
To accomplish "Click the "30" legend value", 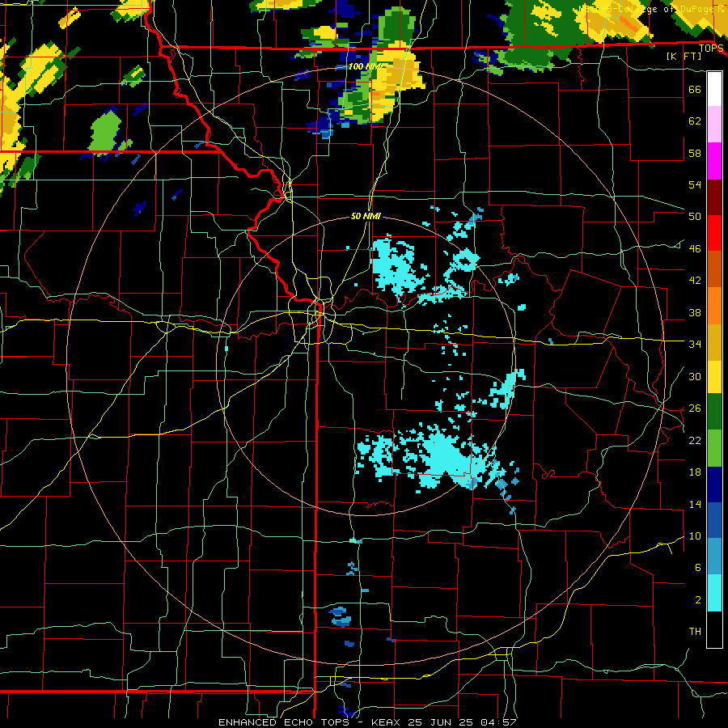I will click(x=695, y=376).
